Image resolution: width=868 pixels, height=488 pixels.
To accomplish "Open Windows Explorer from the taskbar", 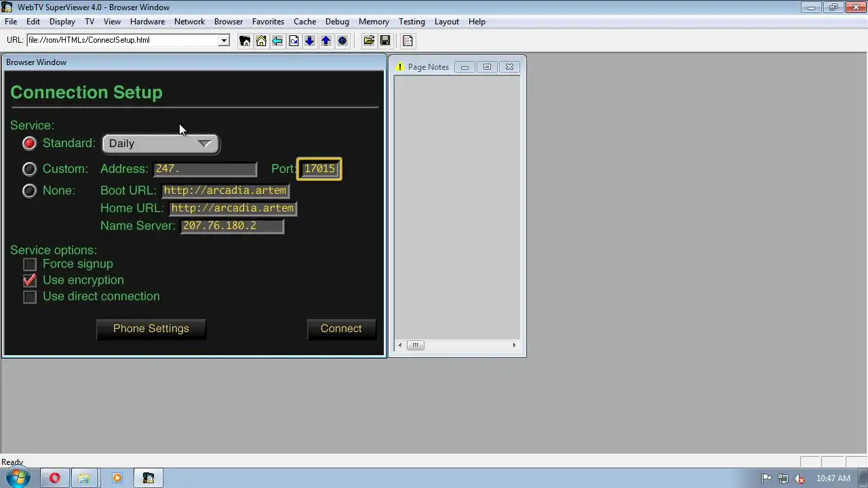I will 84,478.
